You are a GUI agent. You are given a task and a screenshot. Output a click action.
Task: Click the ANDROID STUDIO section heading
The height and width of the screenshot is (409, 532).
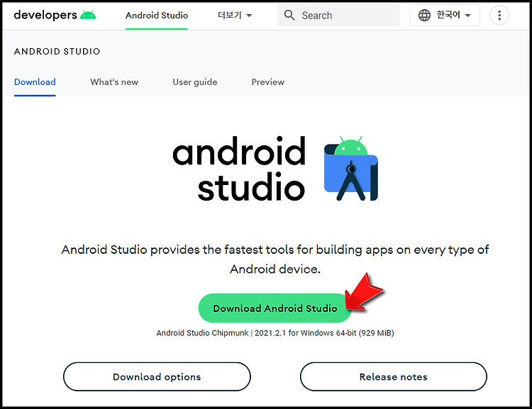[57, 51]
